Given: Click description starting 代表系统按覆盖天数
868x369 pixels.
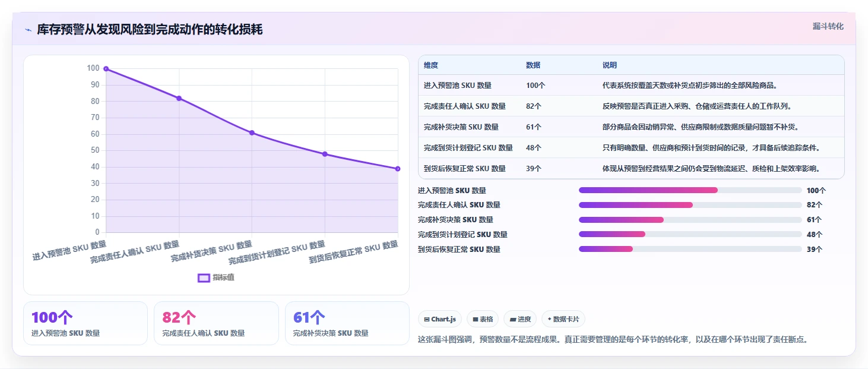Looking at the screenshot, I should click(x=690, y=86).
